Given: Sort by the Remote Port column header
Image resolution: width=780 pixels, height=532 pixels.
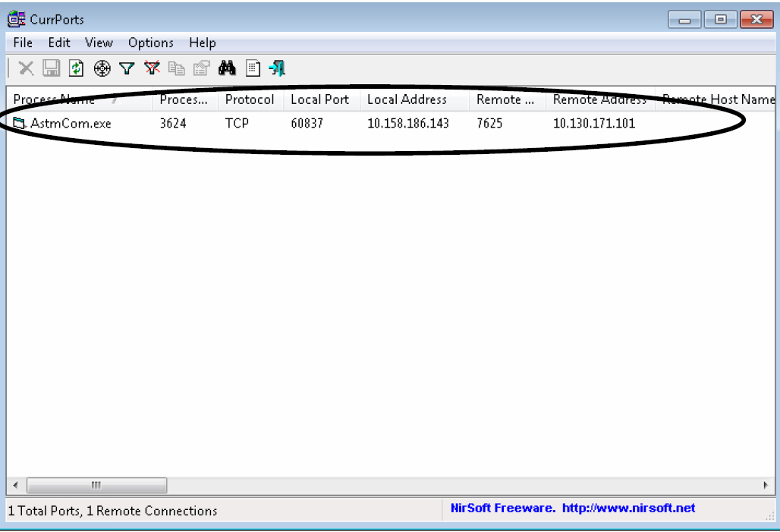Looking at the screenshot, I should point(508,99).
